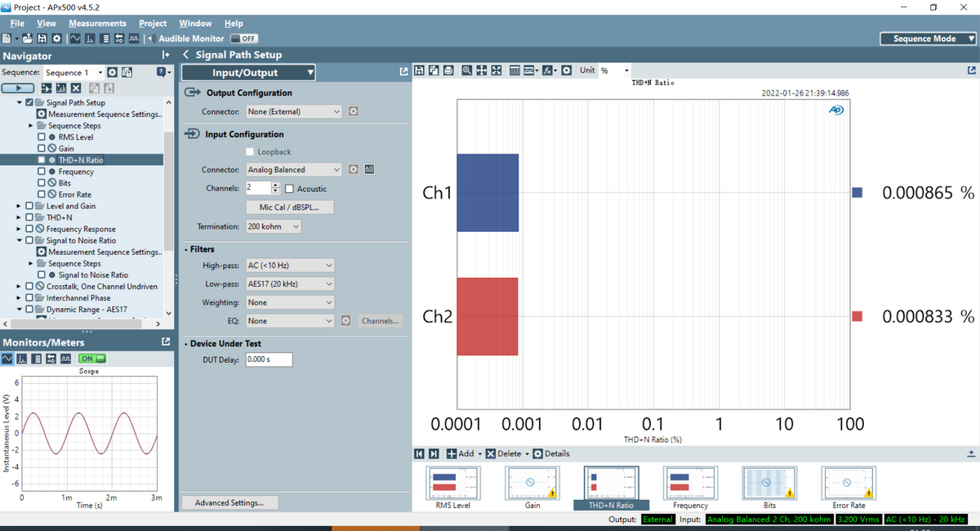Click the add measurement icon in Navigator
The image size is (980, 531).
61,88
